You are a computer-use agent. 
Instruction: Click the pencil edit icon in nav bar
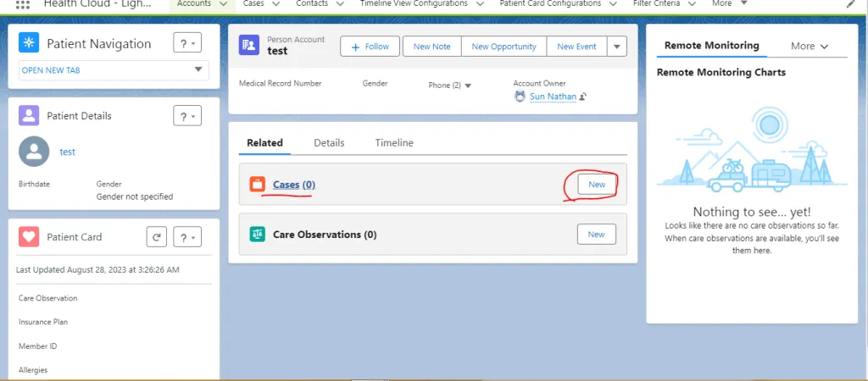851,4
